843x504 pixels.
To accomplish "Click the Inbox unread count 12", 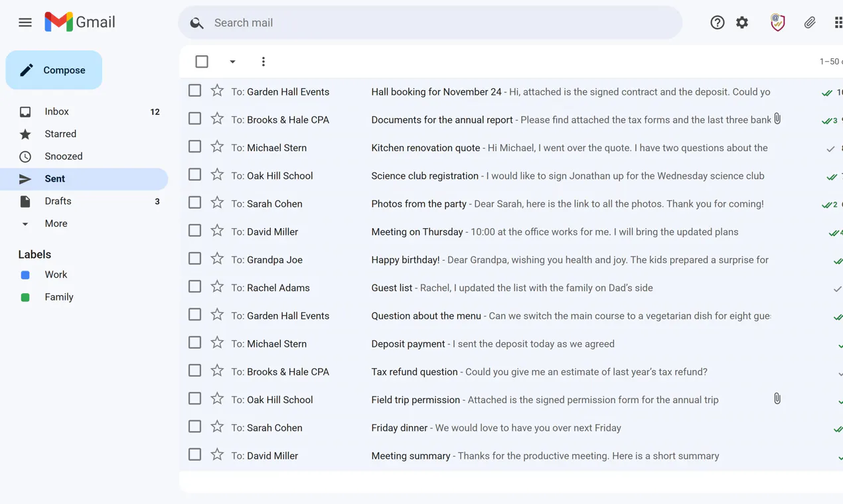I will (x=155, y=112).
